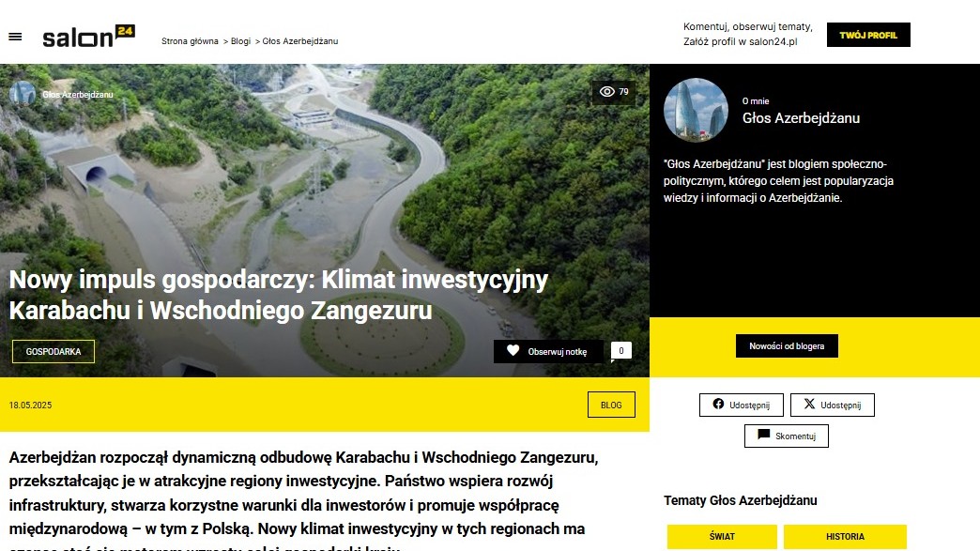The height and width of the screenshot is (551, 980).
Task: Click the heart icon on Obserwuj notkę
Action: click(x=513, y=350)
